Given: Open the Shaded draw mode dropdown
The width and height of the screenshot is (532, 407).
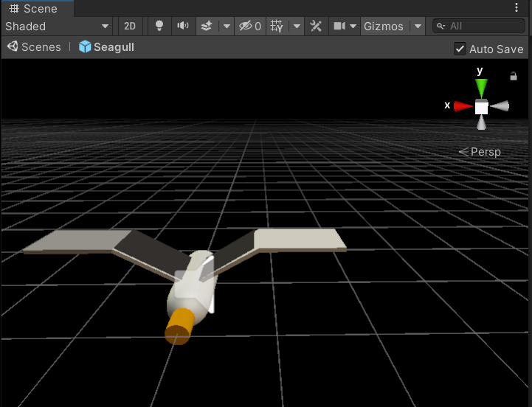Looking at the screenshot, I should coord(57,26).
